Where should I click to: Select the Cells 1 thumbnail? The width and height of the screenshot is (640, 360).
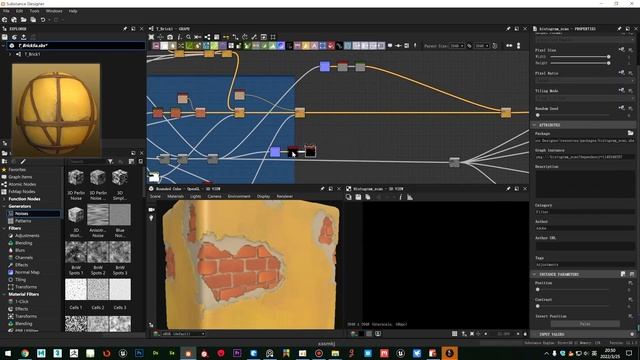pyautogui.click(x=76, y=289)
